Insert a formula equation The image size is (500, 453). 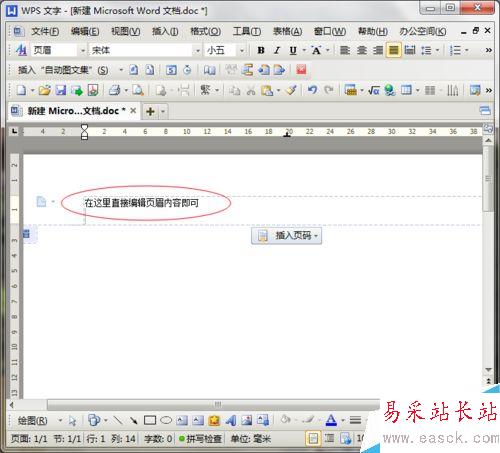point(374,90)
